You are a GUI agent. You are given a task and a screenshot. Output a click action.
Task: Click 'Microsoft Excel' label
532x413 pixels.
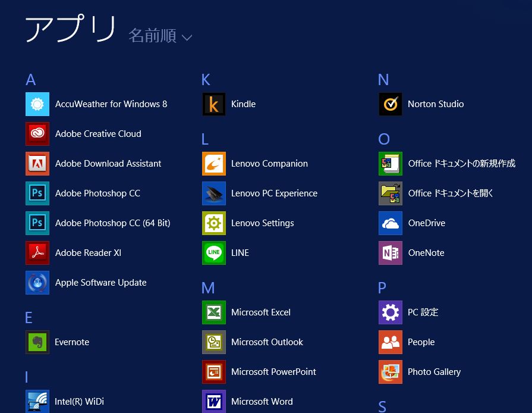pos(260,312)
